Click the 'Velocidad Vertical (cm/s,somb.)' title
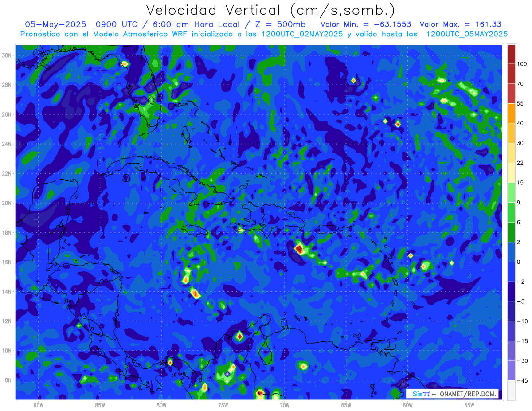The width and height of the screenshot is (532, 411). click(x=270, y=10)
